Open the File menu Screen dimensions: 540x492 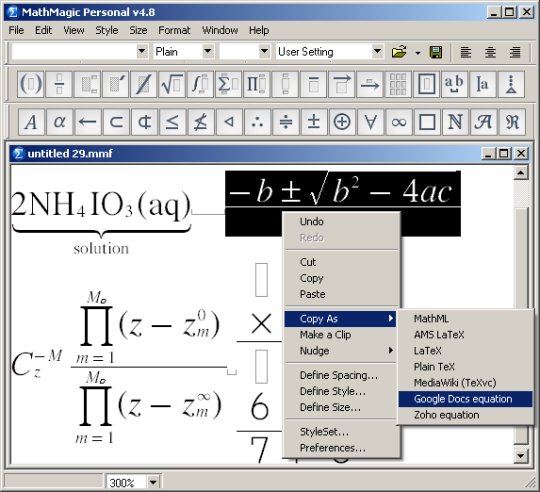click(x=16, y=30)
